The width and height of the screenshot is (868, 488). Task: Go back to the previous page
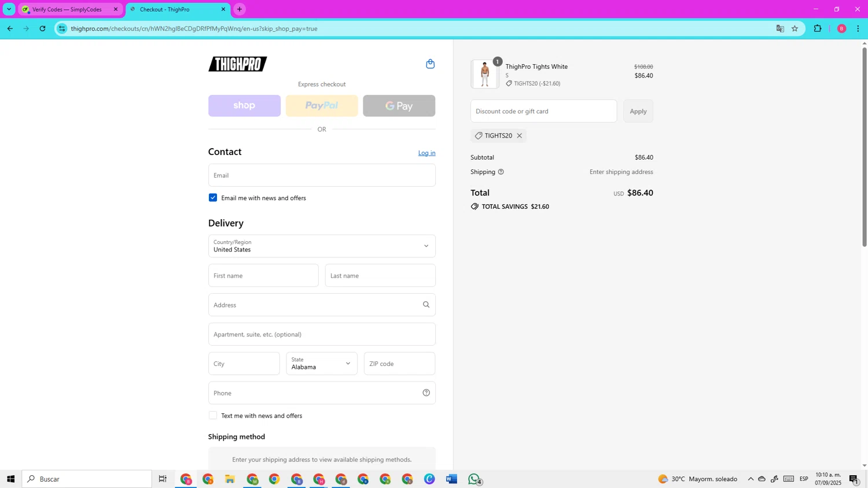pos(10,28)
